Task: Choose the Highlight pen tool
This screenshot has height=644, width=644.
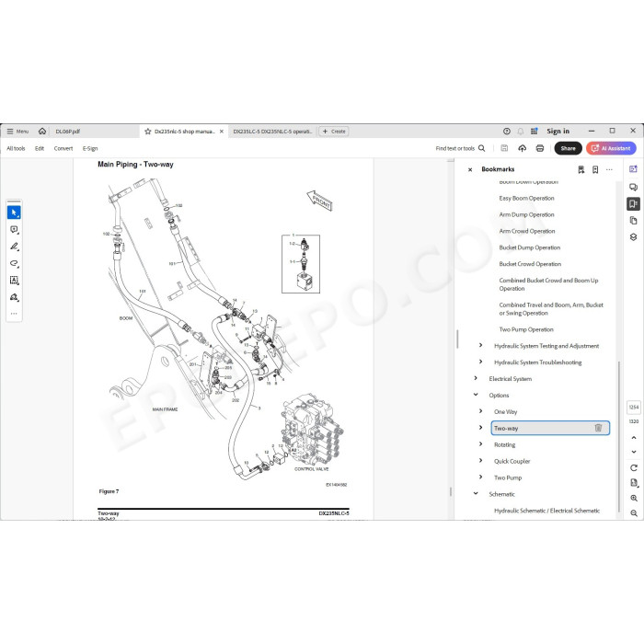Action: [x=14, y=247]
